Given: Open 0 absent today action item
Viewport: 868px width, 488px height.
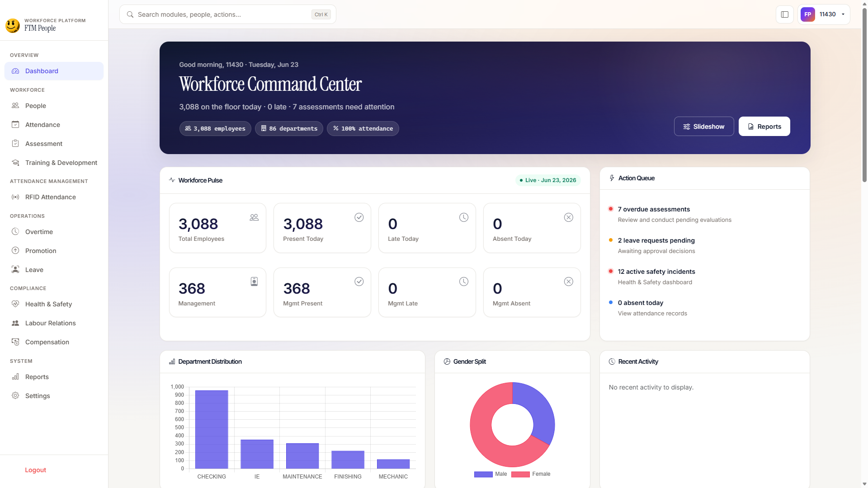Looking at the screenshot, I should (x=704, y=308).
